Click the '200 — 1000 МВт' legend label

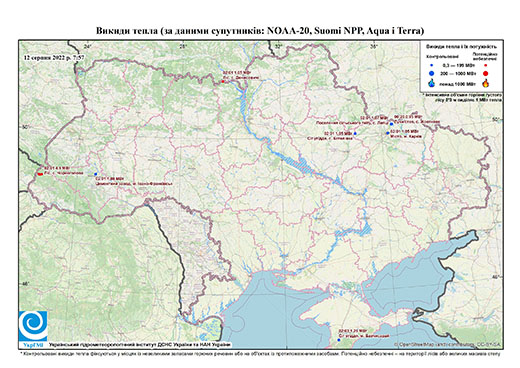tap(458, 73)
